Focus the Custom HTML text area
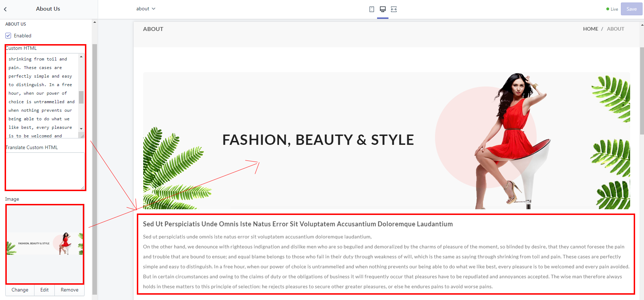This screenshot has width=644, height=300. click(x=43, y=96)
